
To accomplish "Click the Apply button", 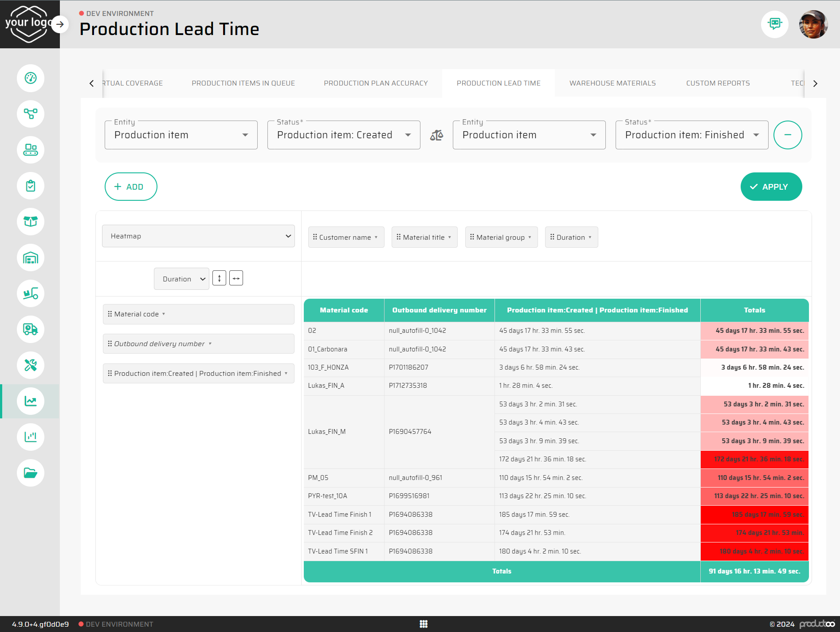I will [x=771, y=187].
